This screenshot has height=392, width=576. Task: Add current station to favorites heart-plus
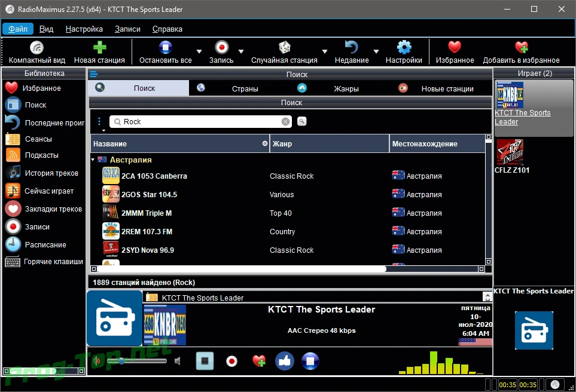point(259,361)
